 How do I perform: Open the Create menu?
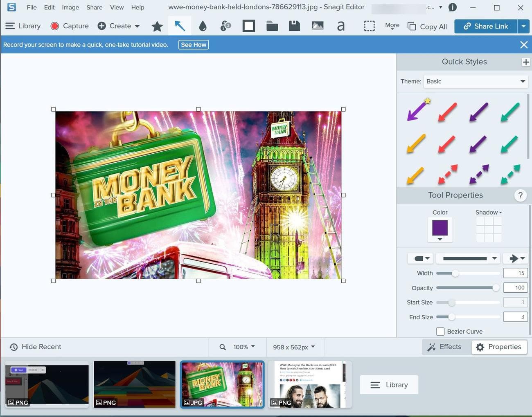click(118, 26)
